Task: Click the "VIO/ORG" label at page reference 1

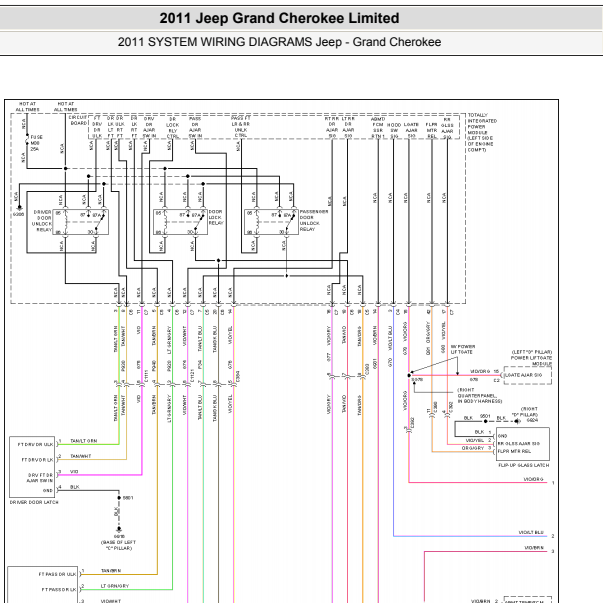Action: pos(533,479)
